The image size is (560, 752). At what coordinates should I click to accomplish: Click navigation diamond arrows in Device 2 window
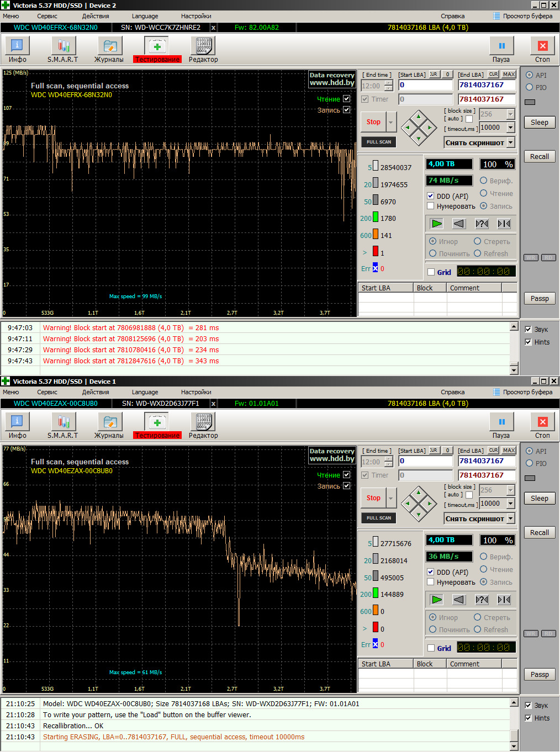[x=419, y=128]
